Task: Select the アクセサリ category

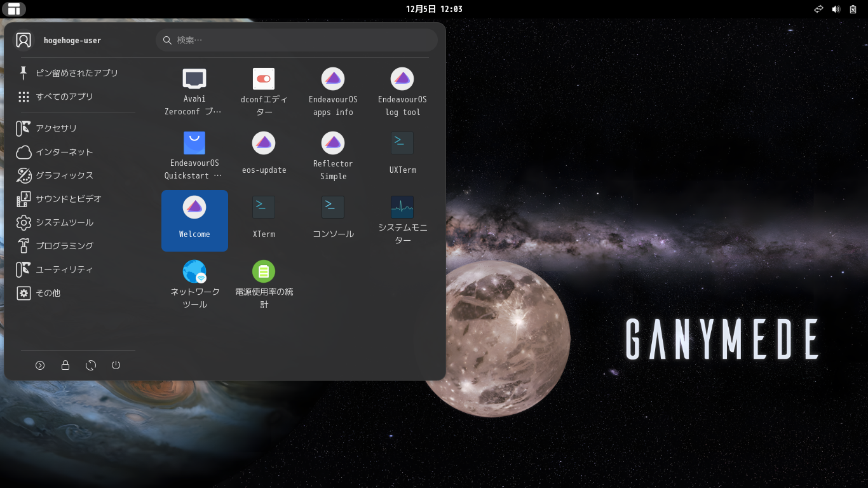Action: pyautogui.click(x=76, y=128)
